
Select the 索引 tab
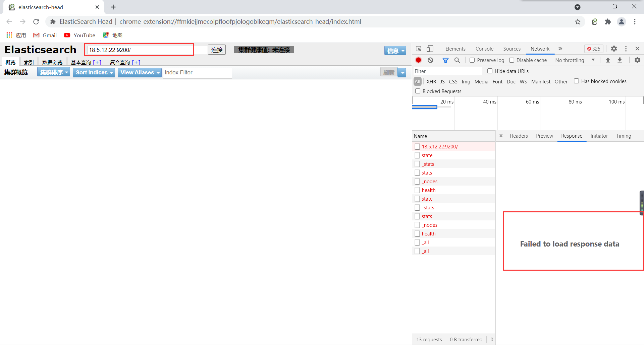[x=29, y=62]
